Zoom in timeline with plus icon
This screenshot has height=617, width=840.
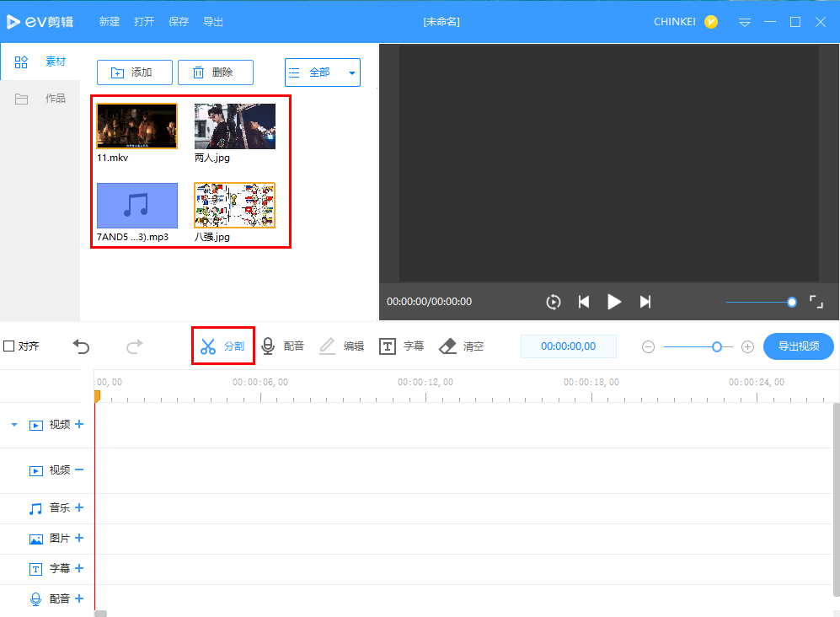pos(747,346)
